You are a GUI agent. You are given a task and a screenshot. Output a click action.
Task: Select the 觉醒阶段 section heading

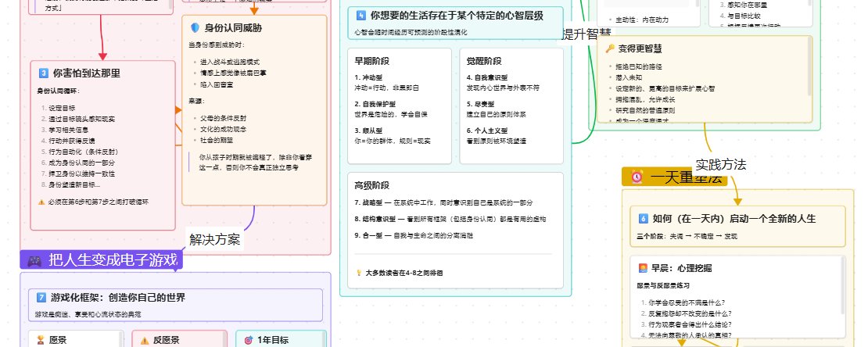(484, 61)
